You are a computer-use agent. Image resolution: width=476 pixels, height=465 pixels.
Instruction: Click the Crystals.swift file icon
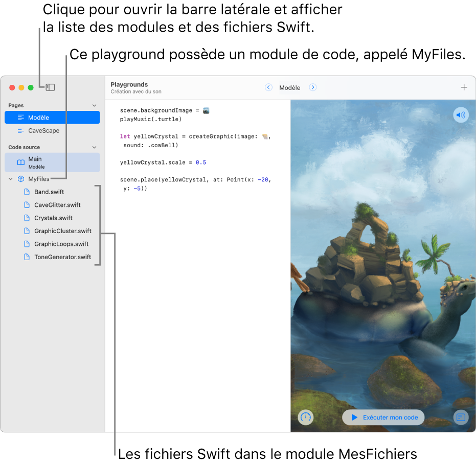click(27, 218)
